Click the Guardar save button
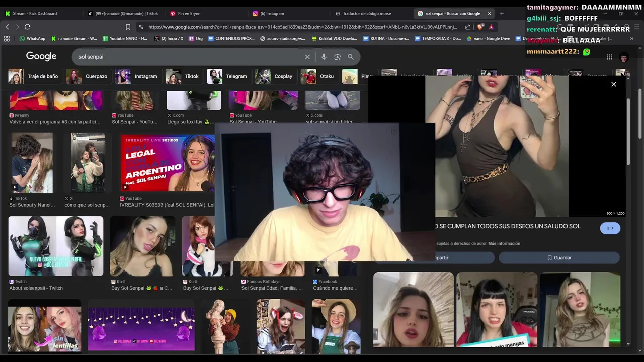Viewport: 644px width, 362px height. [x=559, y=257]
